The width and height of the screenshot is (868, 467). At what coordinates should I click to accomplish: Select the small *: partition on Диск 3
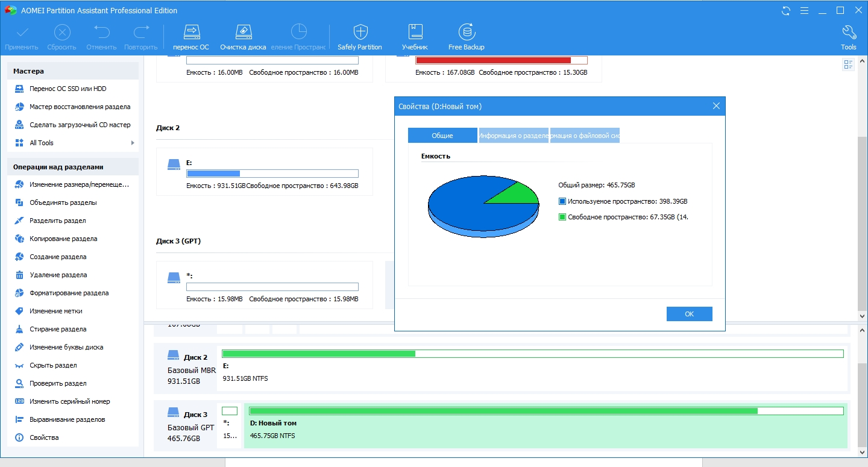[230, 425]
